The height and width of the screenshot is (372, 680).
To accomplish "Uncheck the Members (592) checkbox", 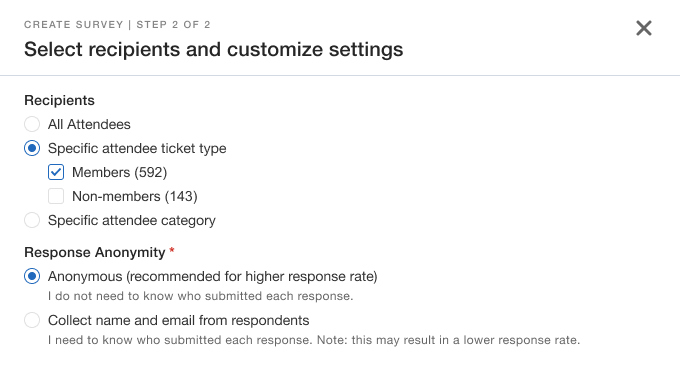I will coord(56,172).
